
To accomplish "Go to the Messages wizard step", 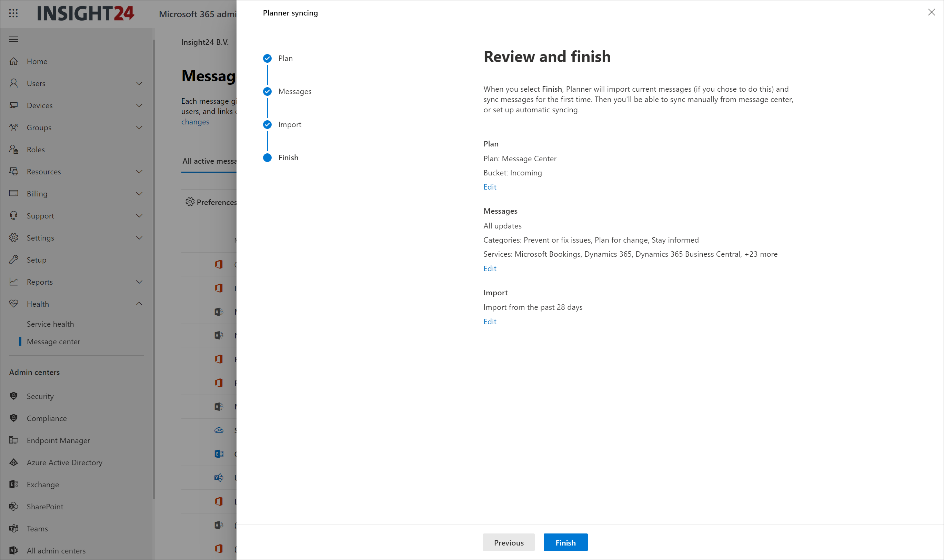I will pyautogui.click(x=287, y=91).
